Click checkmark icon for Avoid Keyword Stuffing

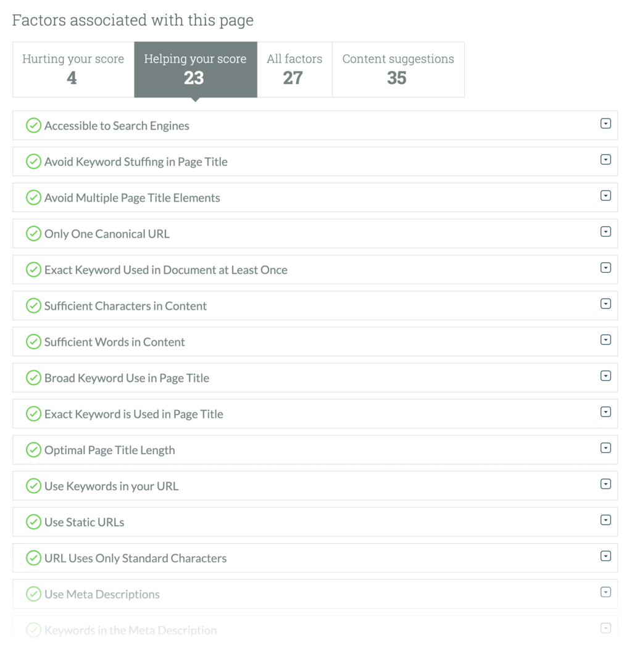[33, 162]
